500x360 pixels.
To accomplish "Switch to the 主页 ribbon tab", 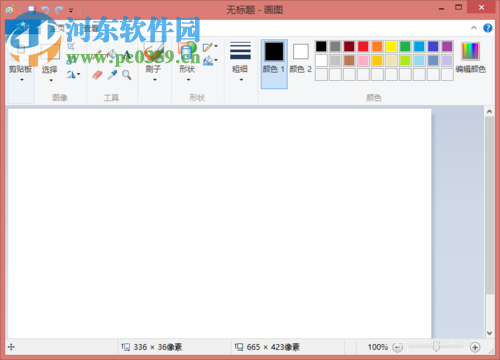I will point(57,28).
